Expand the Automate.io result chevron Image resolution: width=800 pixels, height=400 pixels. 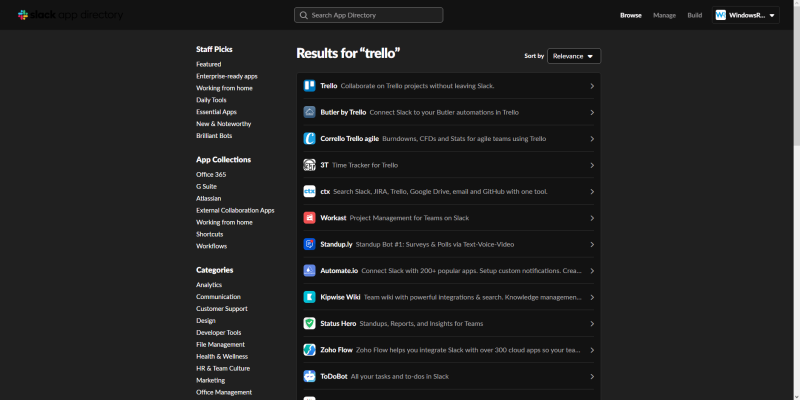[592, 271]
